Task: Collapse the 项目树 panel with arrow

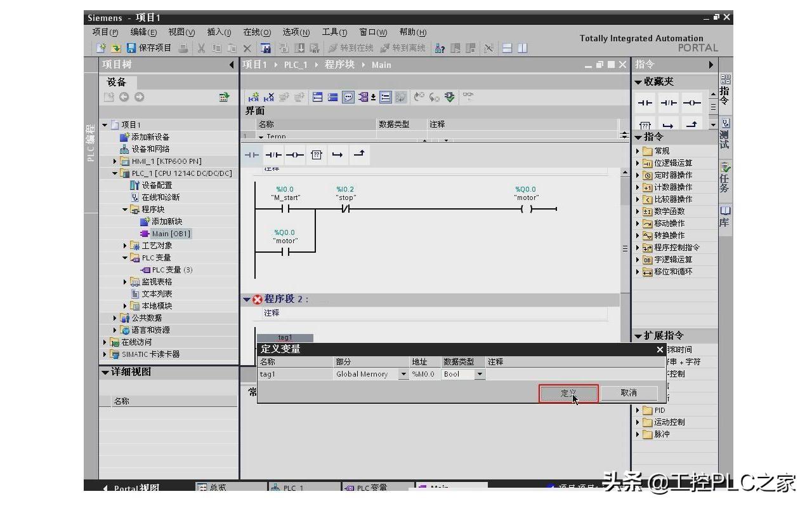Action: (232, 65)
